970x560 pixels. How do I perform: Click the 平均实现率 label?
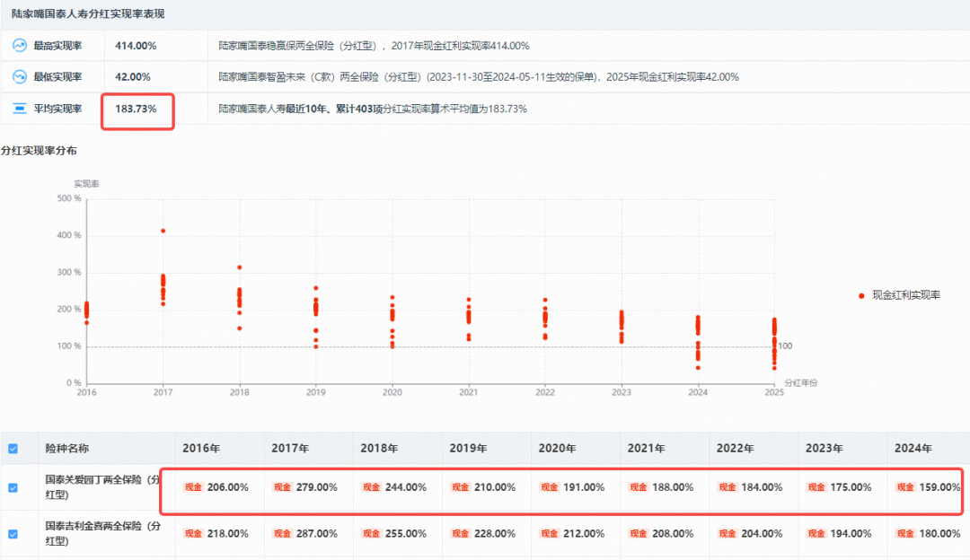tap(57, 109)
